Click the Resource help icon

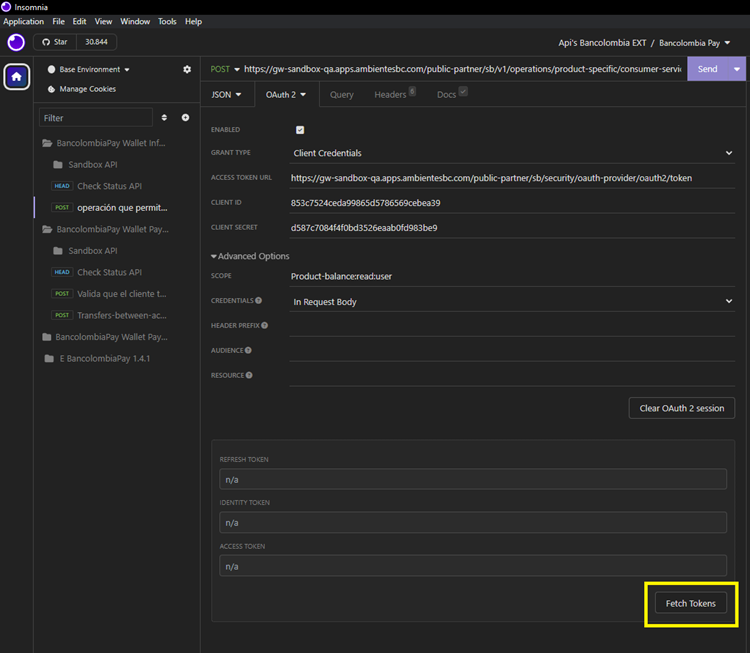pos(249,375)
